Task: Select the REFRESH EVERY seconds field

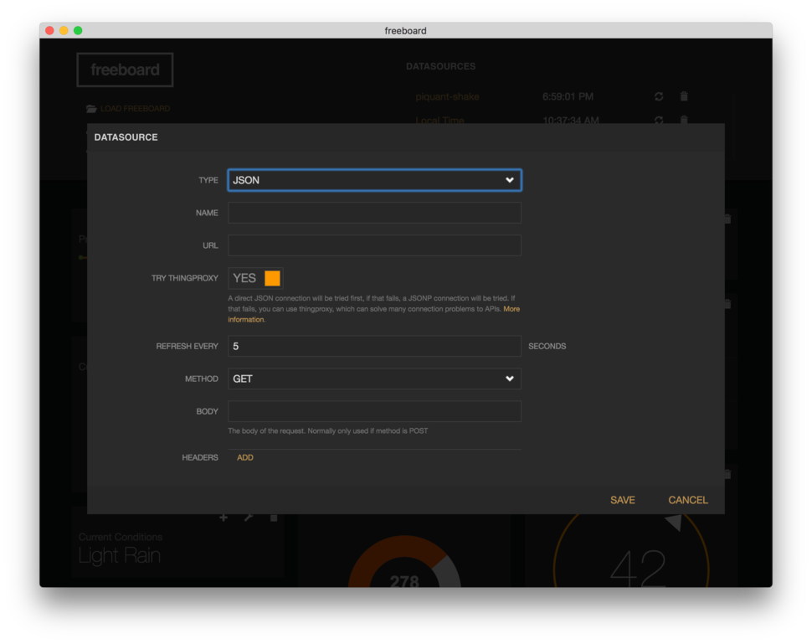Action: [x=374, y=346]
